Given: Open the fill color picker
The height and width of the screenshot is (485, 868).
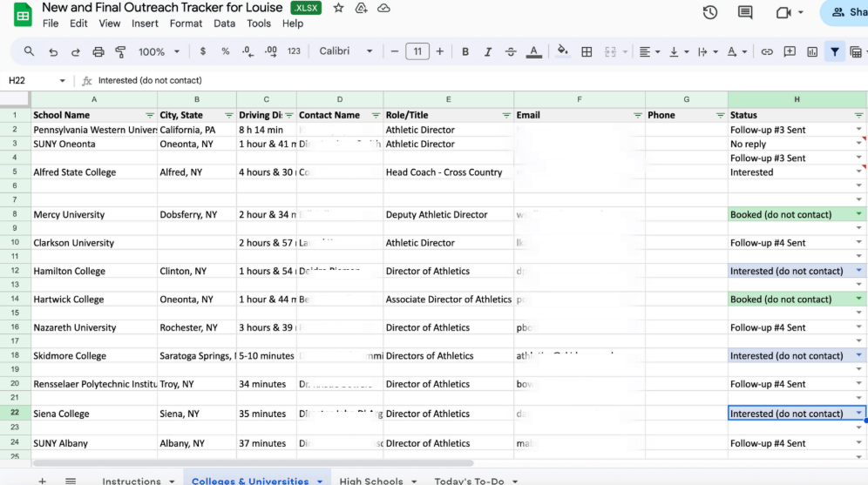Looking at the screenshot, I should tap(562, 51).
